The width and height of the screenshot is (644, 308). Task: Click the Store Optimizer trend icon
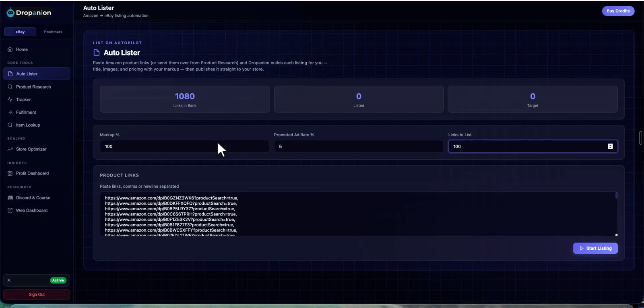tap(10, 149)
